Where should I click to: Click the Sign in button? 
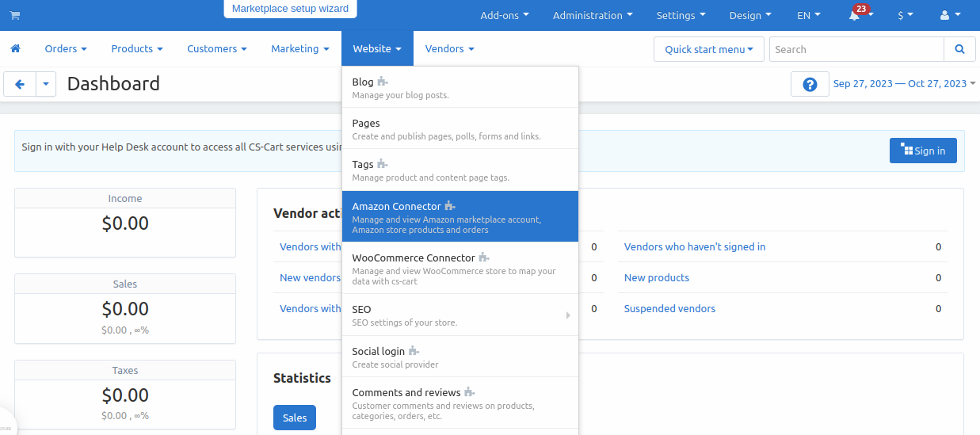[922, 151]
